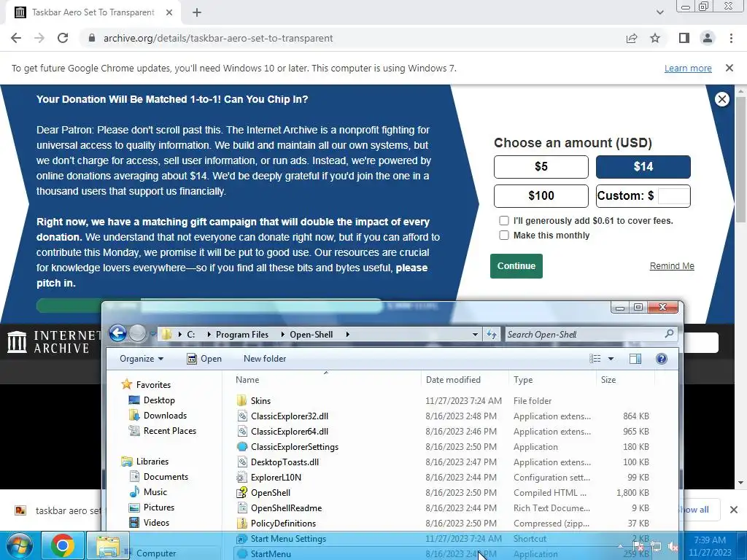Sort files by Type column
The height and width of the screenshot is (560, 747).
click(x=552, y=379)
